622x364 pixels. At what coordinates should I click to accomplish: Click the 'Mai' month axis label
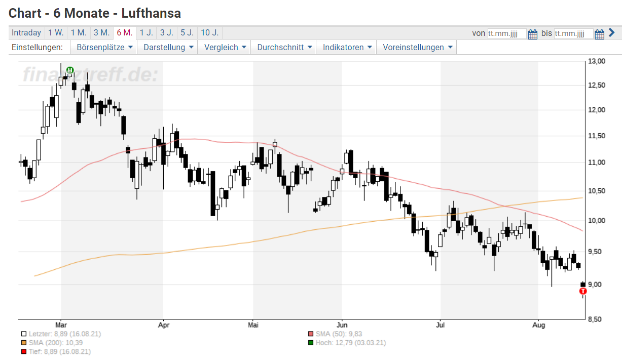pos(253,325)
